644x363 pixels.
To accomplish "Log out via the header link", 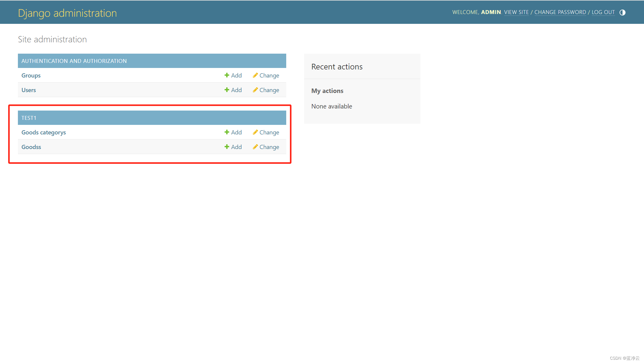I will [603, 12].
